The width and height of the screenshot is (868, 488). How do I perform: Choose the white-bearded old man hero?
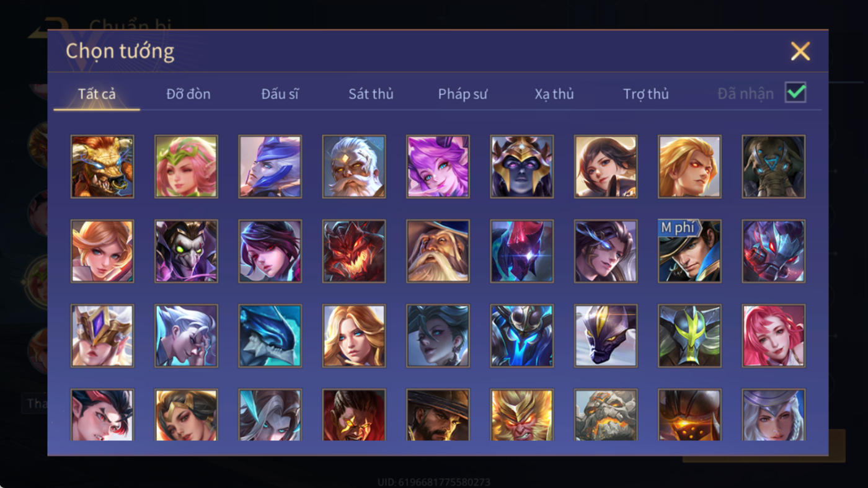(x=354, y=167)
